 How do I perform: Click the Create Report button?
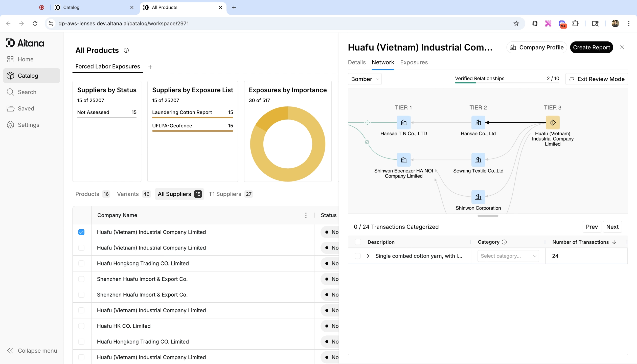click(591, 47)
